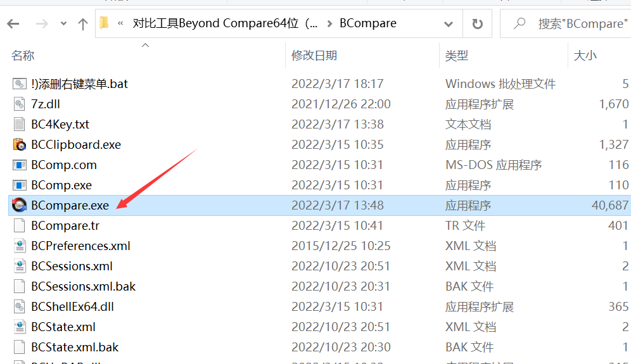Select the BCSessions.xml.bak file icon

(x=19, y=286)
